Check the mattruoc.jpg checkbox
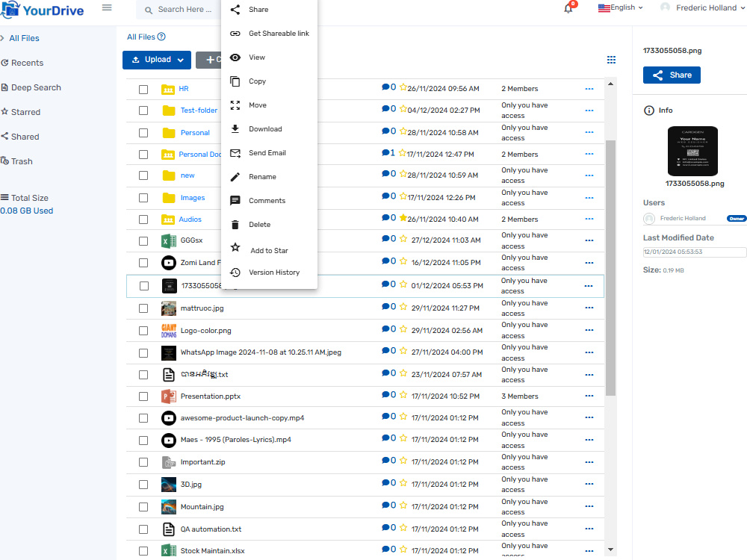747x560 pixels. tap(143, 308)
